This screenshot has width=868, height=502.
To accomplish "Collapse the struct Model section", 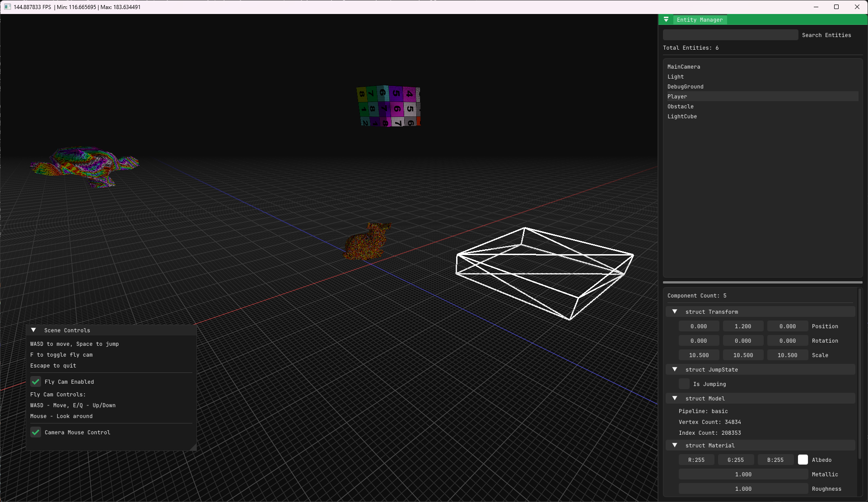I will click(x=675, y=398).
